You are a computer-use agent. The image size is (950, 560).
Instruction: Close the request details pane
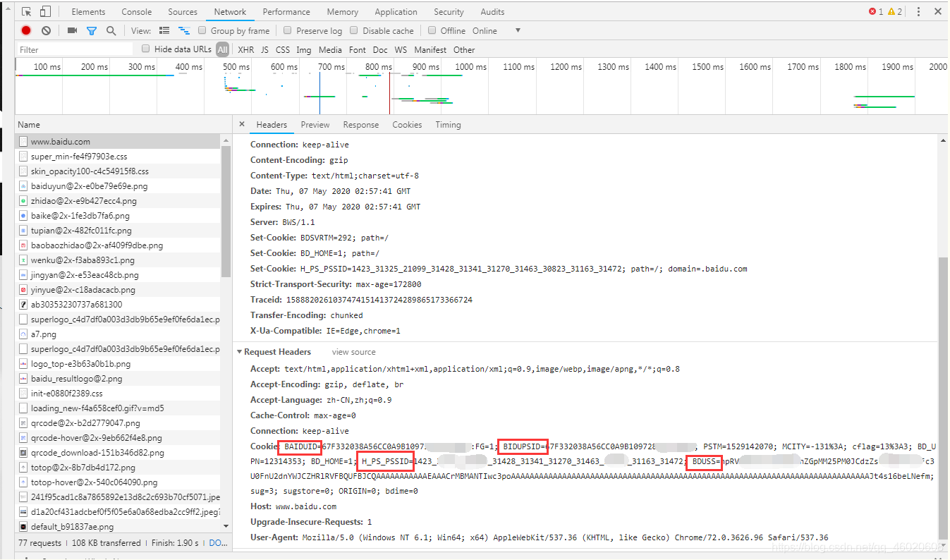pyautogui.click(x=242, y=124)
